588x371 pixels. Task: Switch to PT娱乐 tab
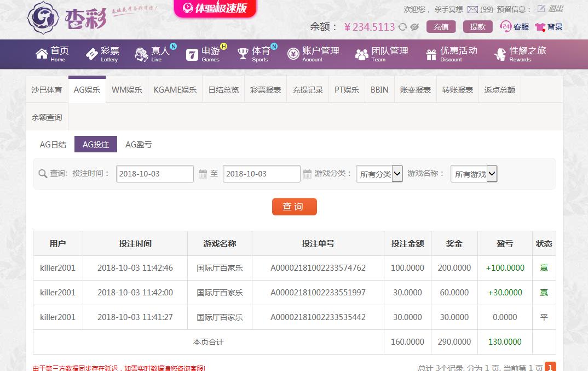[x=347, y=90]
